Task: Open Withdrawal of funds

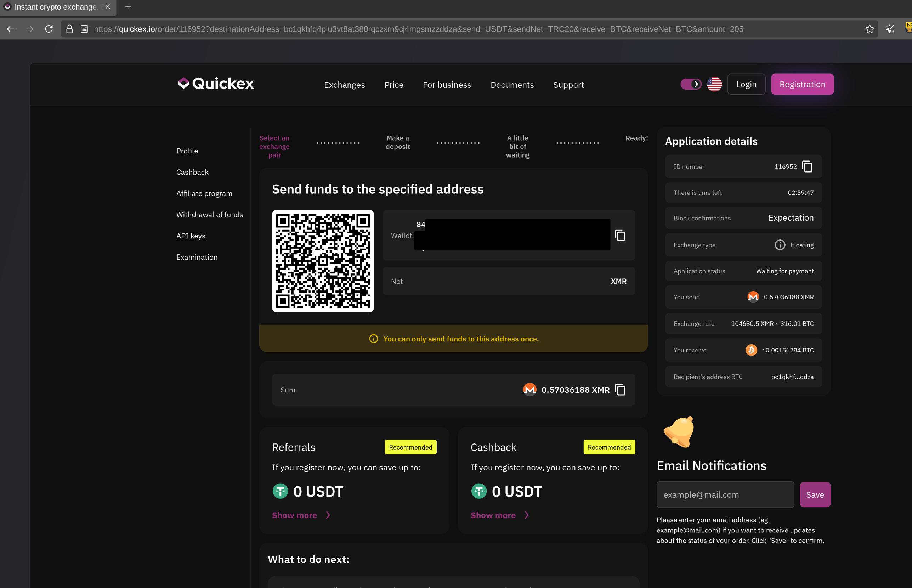Action: tap(210, 215)
